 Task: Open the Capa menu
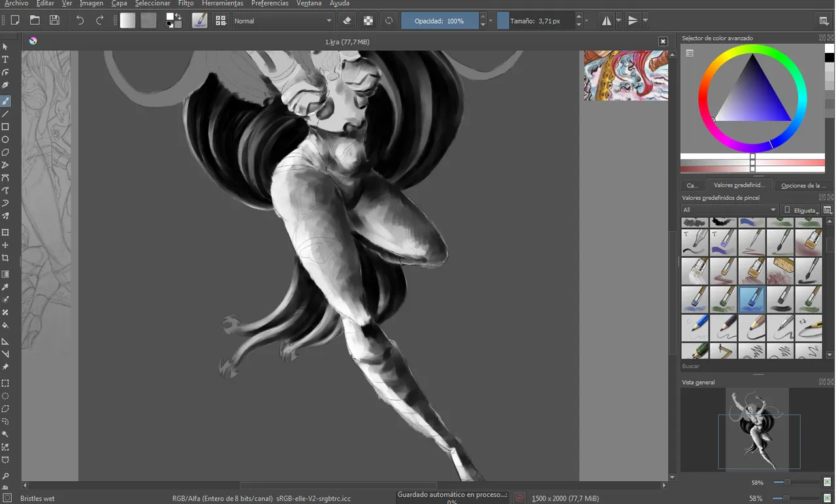[x=119, y=3]
